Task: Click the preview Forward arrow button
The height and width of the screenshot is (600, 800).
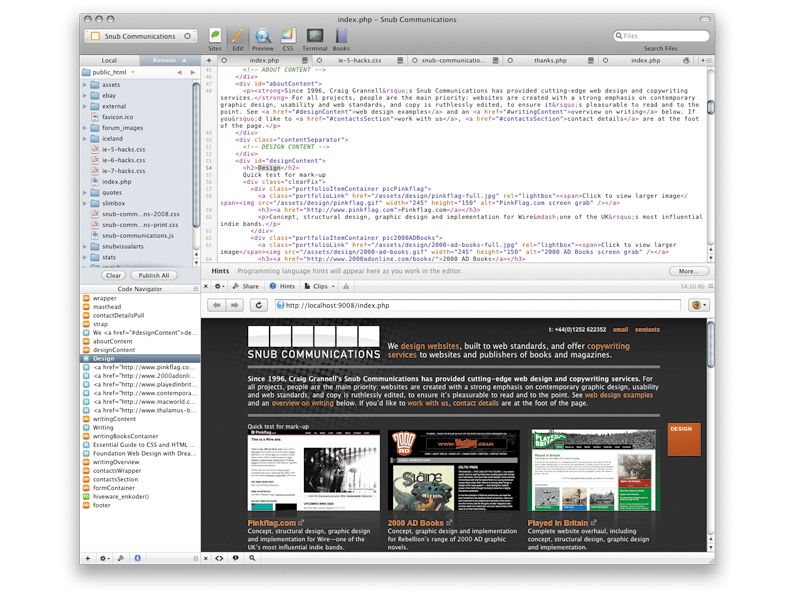Action: pos(234,305)
